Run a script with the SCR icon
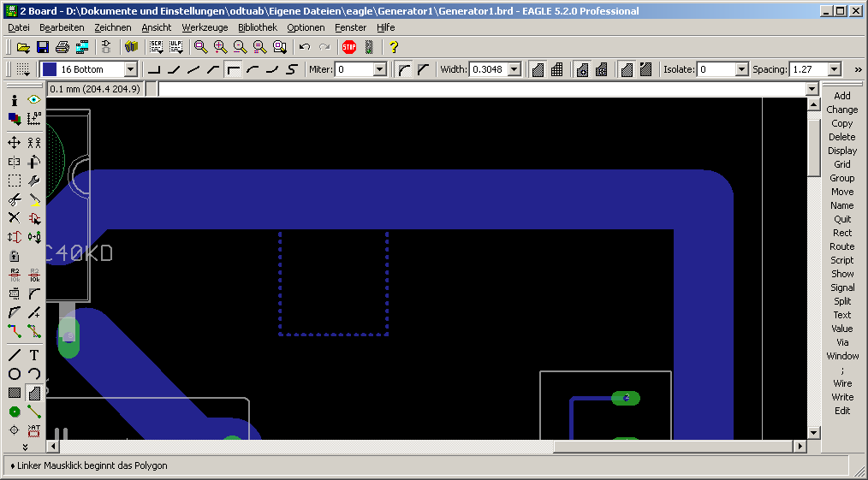The image size is (868, 480). [157, 47]
